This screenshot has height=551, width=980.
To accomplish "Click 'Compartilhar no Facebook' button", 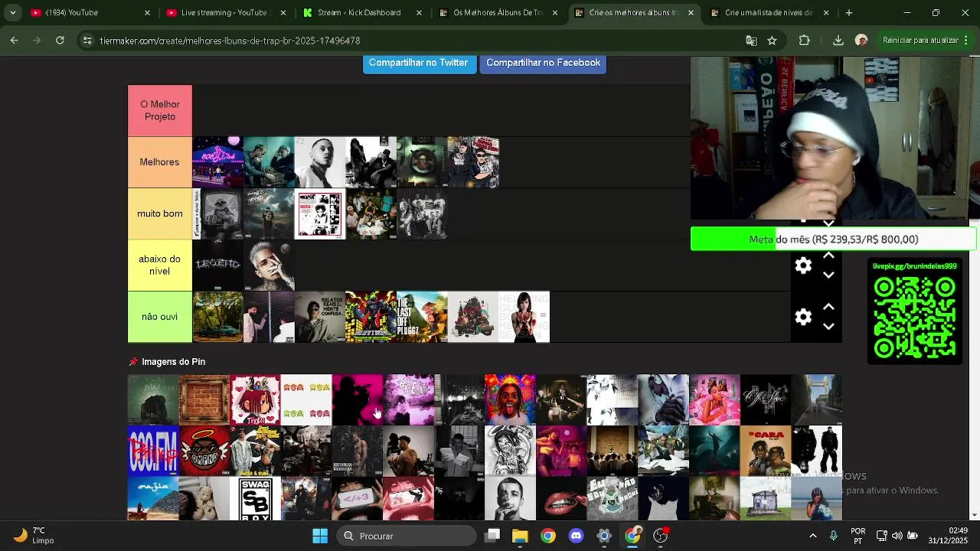I will (543, 64).
